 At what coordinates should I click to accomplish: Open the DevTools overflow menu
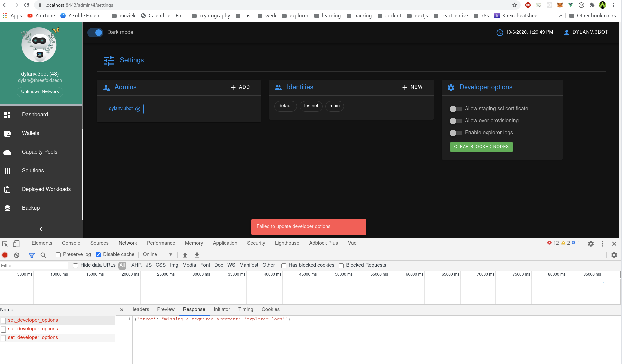pos(603,243)
